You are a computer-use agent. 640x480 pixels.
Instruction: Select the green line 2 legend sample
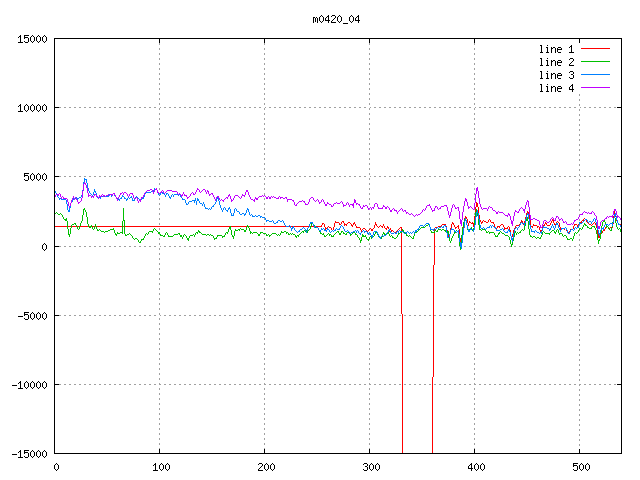tap(596, 62)
